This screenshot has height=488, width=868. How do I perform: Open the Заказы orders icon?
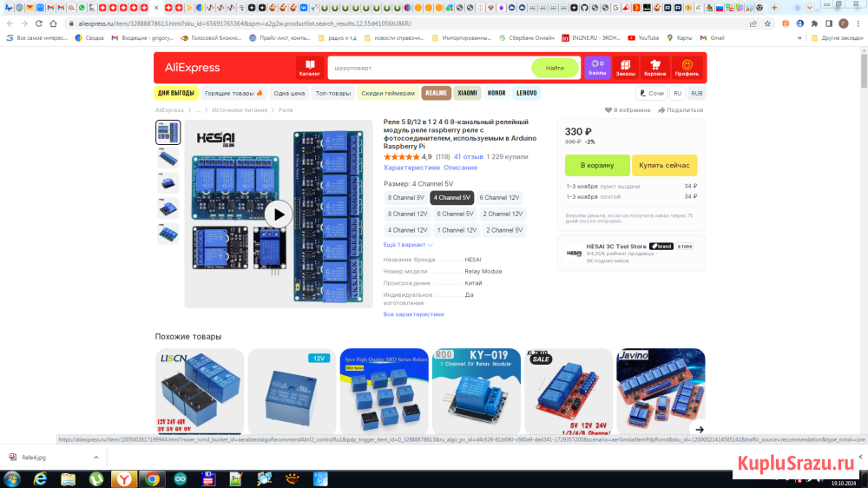626,67
